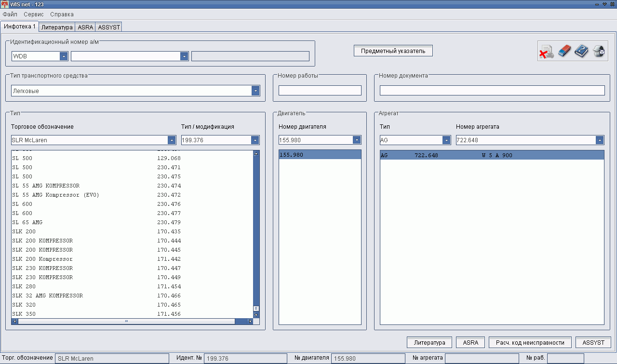Screen dimensions: 617x364
Task: Expand the WDB prefix dropdown
Action: (x=64, y=56)
